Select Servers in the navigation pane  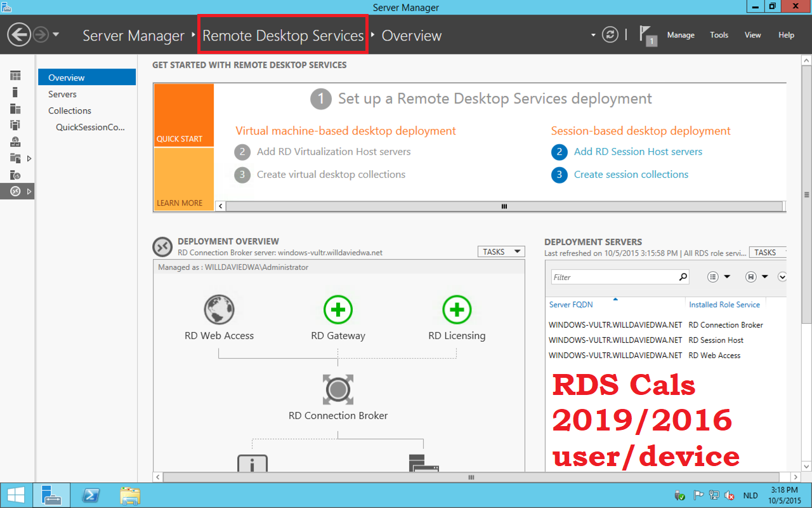pos(62,94)
